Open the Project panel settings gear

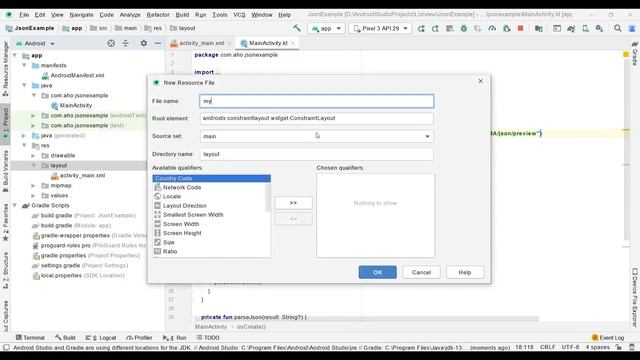pos(144,43)
